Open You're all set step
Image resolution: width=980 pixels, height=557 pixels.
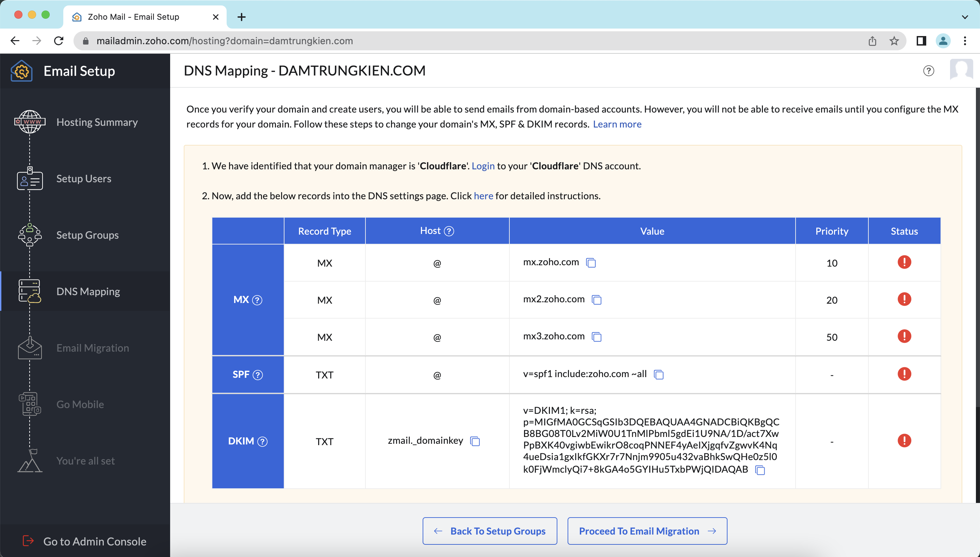tap(85, 460)
